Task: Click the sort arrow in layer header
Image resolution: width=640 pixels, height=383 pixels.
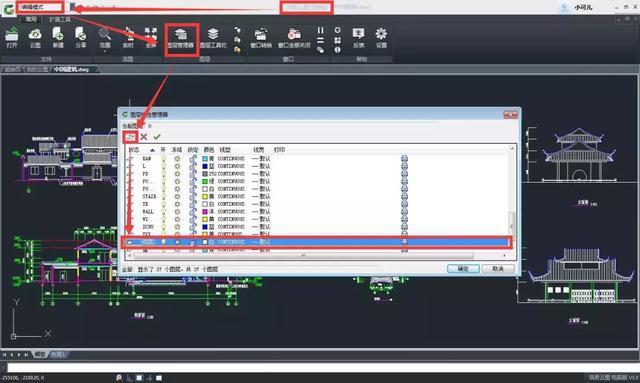Action: pyautogui.click(x=152, y=150)
